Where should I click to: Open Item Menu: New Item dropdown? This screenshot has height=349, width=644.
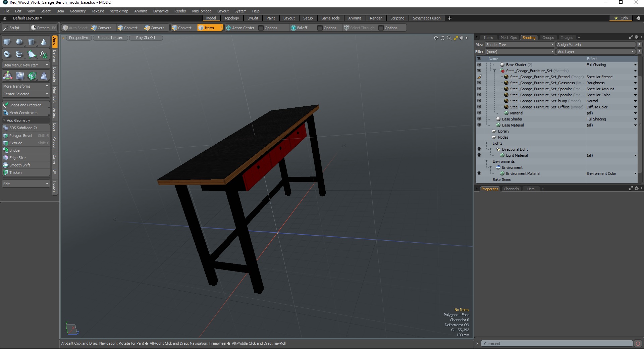pos(26,65)
